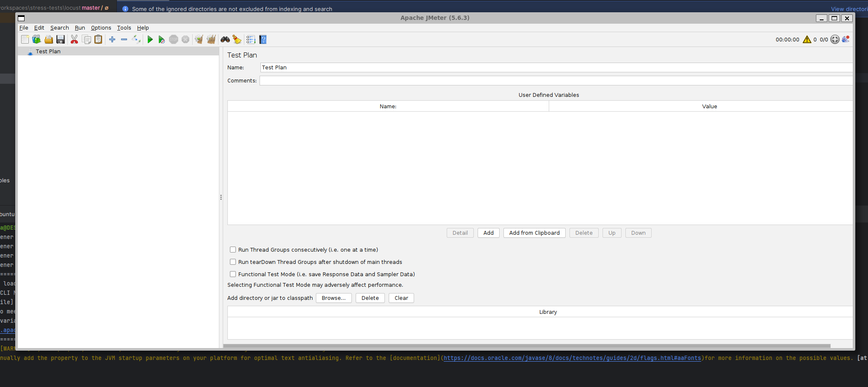Click Add variable button
The image size is (868, 387).
489,233
